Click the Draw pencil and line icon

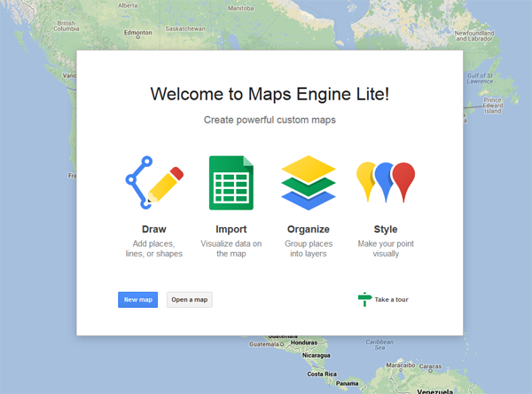[154, 183]
